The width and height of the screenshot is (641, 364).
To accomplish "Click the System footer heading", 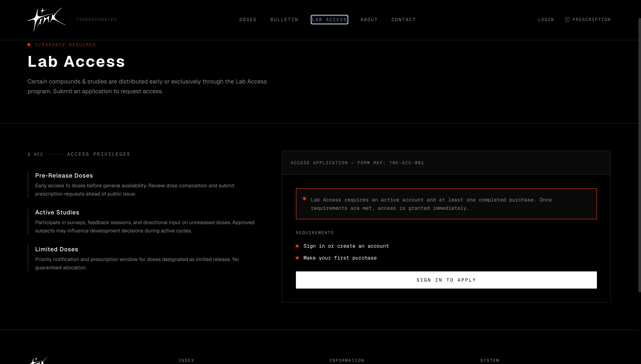I will pyautogui.click(x=489, y=360).
